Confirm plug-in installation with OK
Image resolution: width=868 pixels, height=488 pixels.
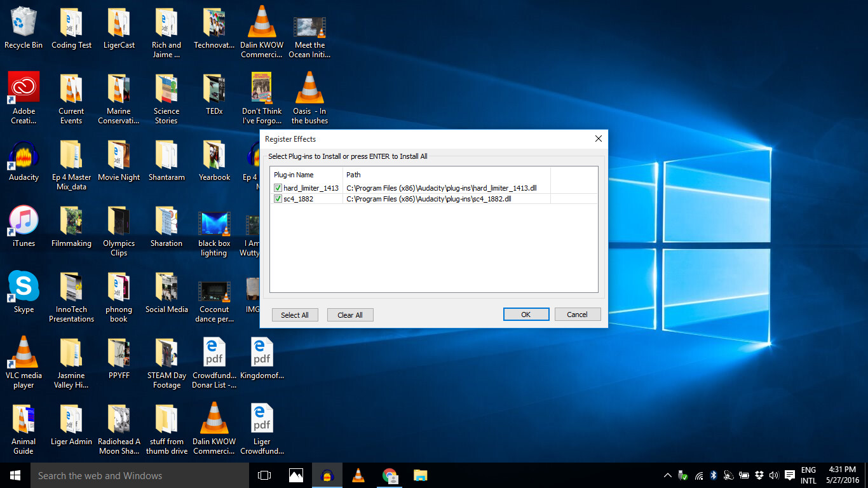526,314
